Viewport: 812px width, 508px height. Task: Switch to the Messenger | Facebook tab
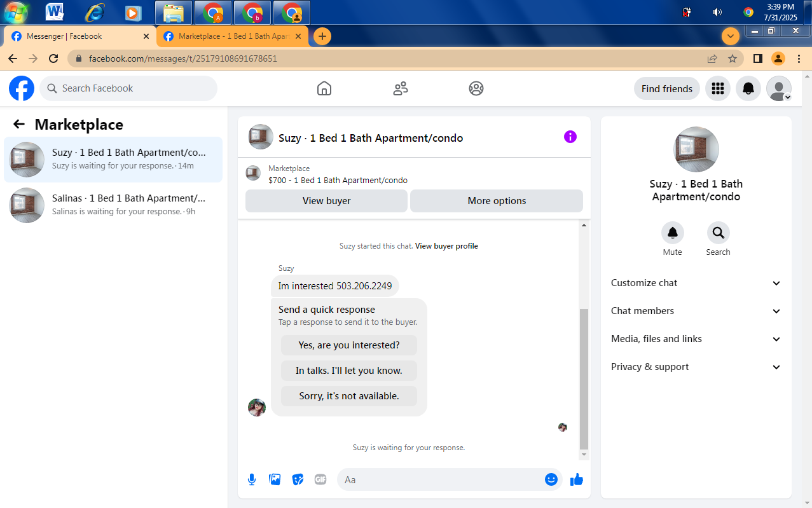click(79, 36)
